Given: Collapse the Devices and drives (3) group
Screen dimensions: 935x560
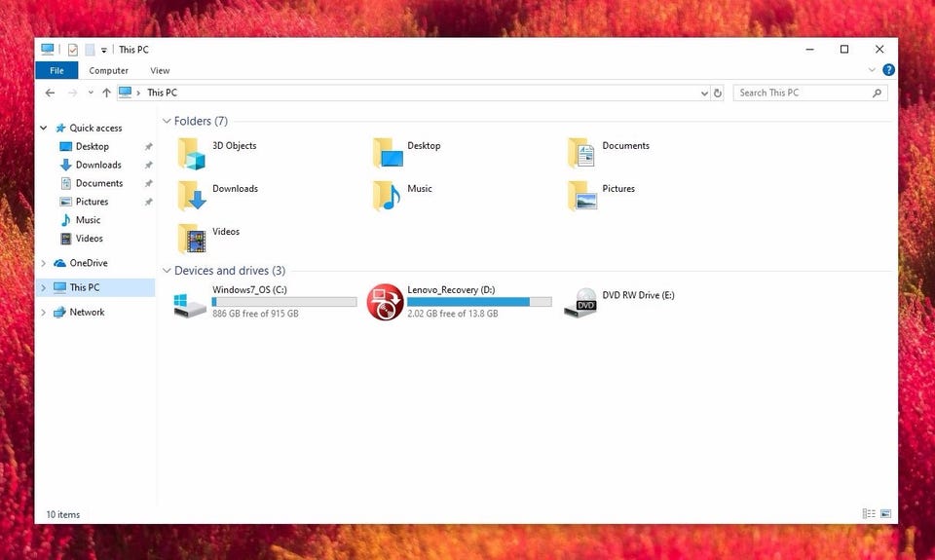Looking at the screenshot, I should click(167, 271).
